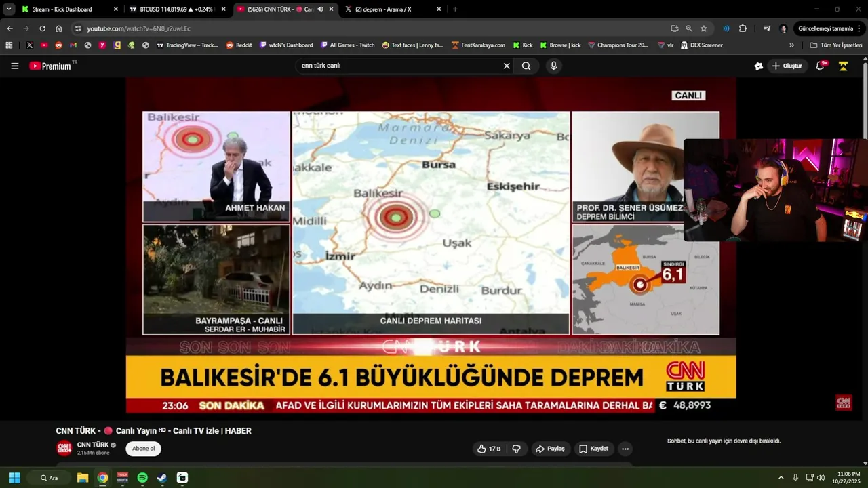868x488 pixels.
Task: Open YouTube hamburger guide menu
Action: pyautogui.click(x=15, y=66)
